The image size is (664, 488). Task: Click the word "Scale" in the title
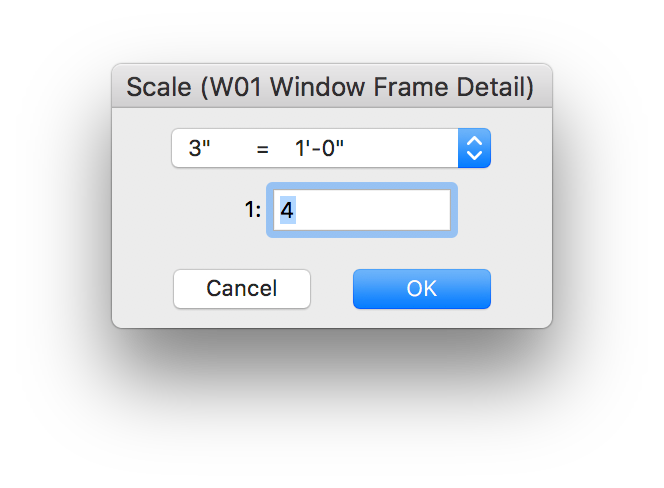[x=158, y=87]
